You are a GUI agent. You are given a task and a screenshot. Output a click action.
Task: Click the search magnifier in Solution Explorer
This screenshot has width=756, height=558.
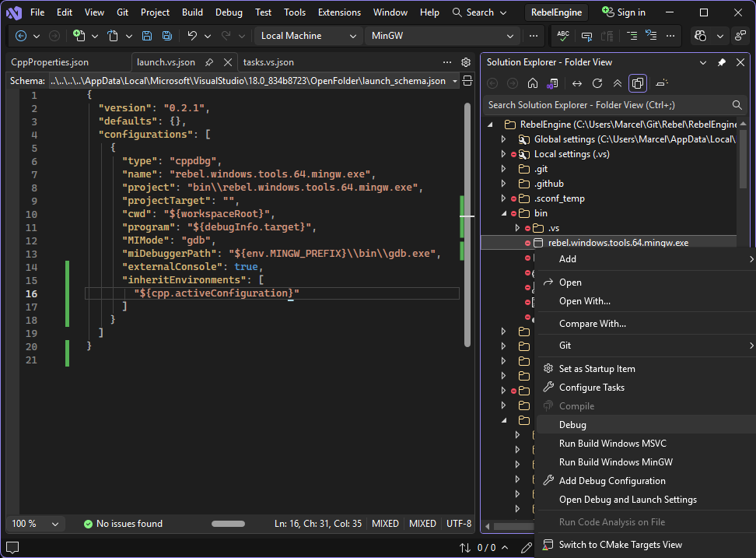(737, 105)
